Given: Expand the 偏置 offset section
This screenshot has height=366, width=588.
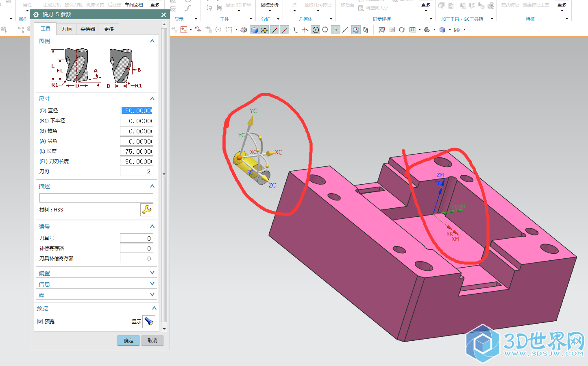Looking at the screenshot, I should coord(152,272).
